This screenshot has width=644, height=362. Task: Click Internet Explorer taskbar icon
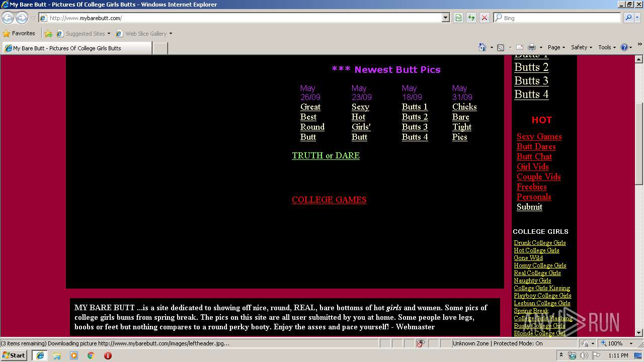pos(40,355)
